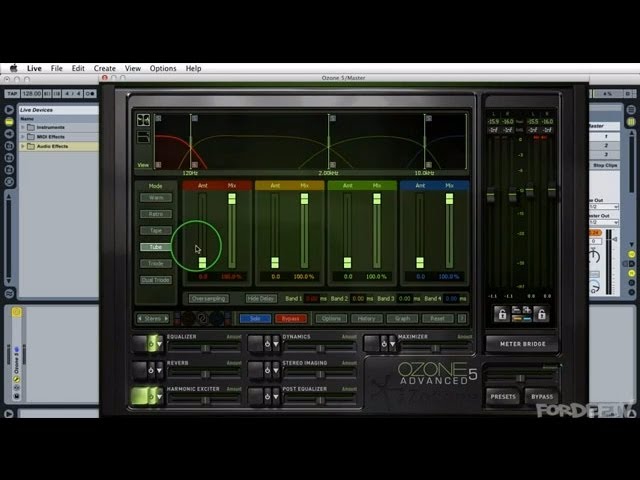The image size is (640, 480).
Task: Click the TAP tempo button in Live
Action: click(x=12, y=93)
